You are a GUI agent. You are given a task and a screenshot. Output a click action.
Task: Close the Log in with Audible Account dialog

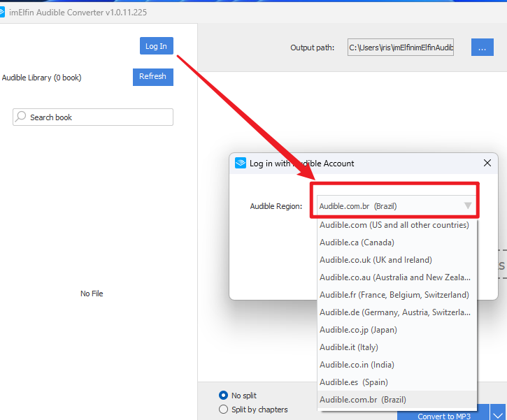pyautogui.click(x=487, y=163)
